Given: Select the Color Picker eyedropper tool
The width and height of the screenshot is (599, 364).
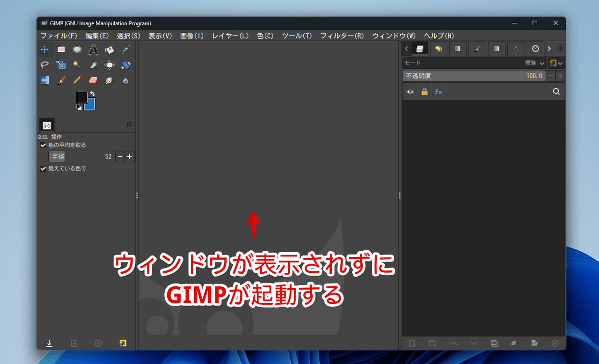Looking at the screenshot, I should pos(125,49).
